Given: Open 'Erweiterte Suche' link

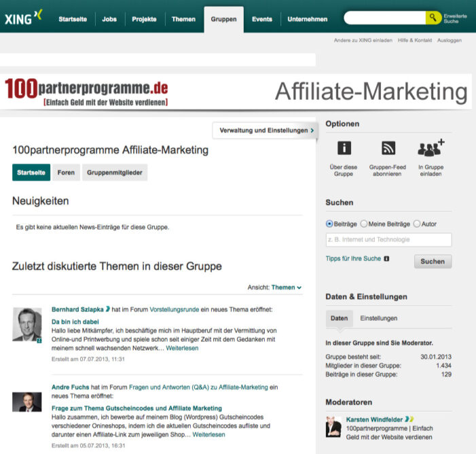Looking at the screenshot, I should click(x=455, y=18).
